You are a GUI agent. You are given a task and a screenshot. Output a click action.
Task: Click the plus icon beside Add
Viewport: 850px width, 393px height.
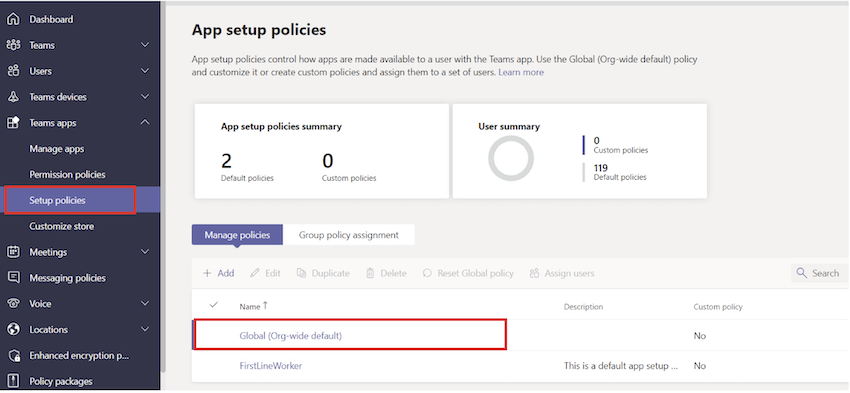pos(207,273)
